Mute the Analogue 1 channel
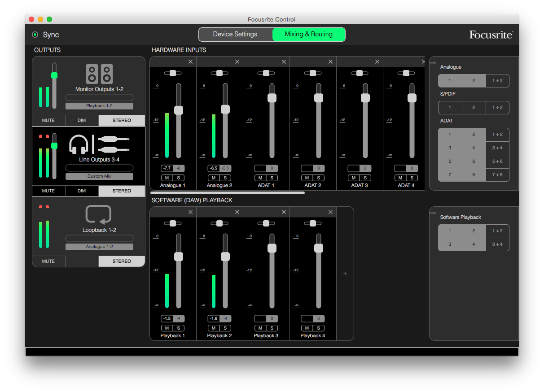Viewport: 544px width, 392px height. pos(167,178)
